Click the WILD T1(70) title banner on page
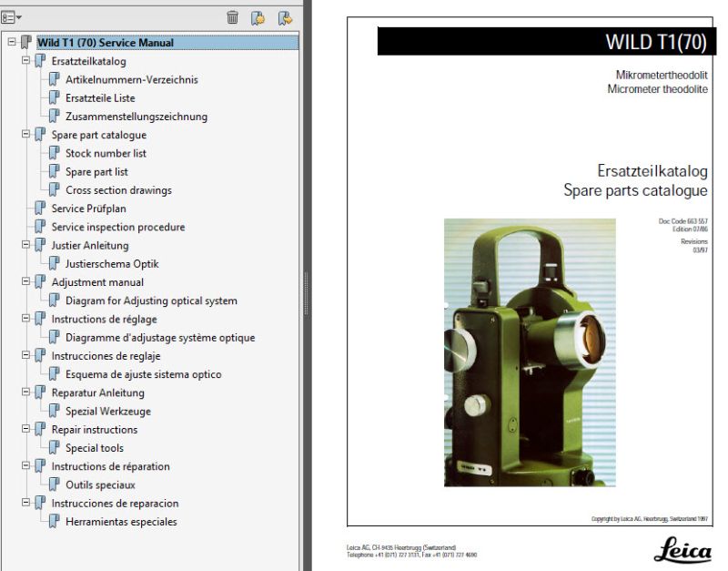The height and width of the screenshot is (571, 728). [547, 41]
